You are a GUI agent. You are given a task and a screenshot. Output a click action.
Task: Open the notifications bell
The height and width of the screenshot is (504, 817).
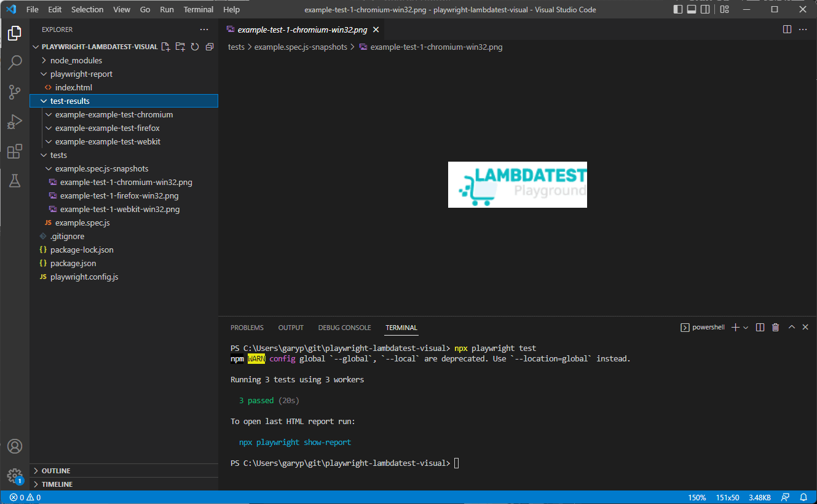click(x=803, y=497)
